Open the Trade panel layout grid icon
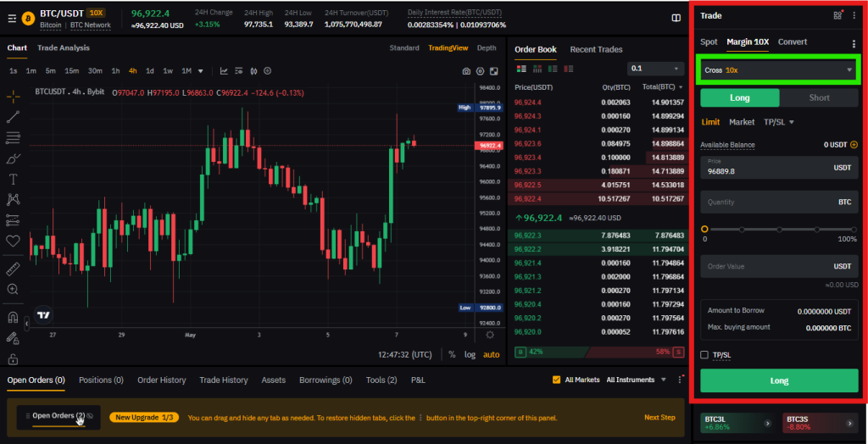The image size is (868, 444). click(837, 15)
